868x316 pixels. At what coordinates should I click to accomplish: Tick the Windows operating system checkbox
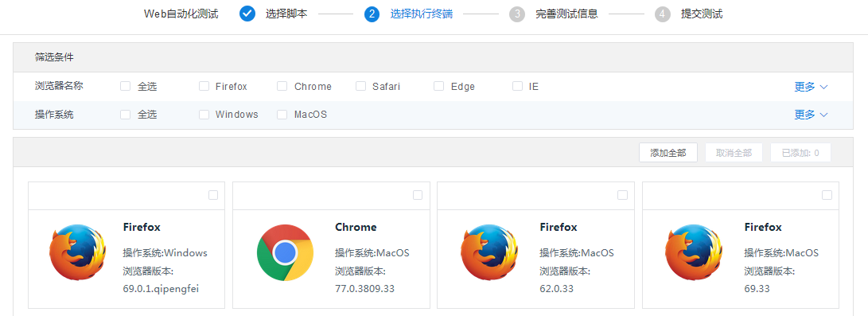(x=204, y=115)
